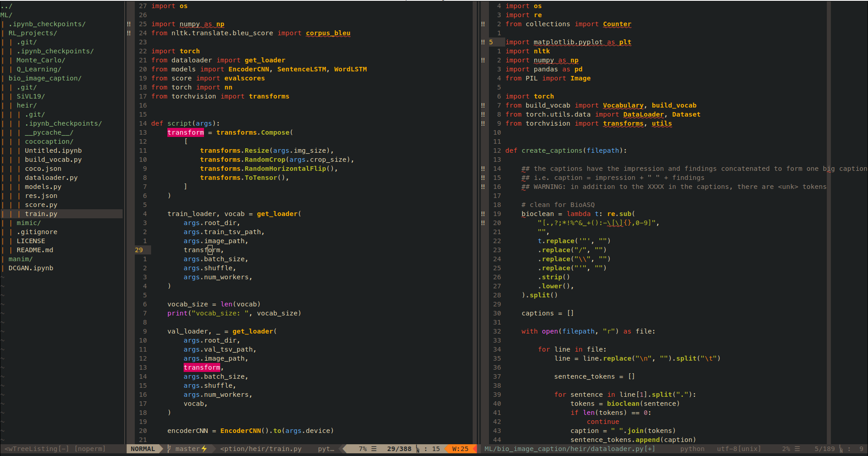Image resolution: width=868 pixels, height=456 pixels.
Task: Click print vocab_size statement
Action: click(234, 313)
